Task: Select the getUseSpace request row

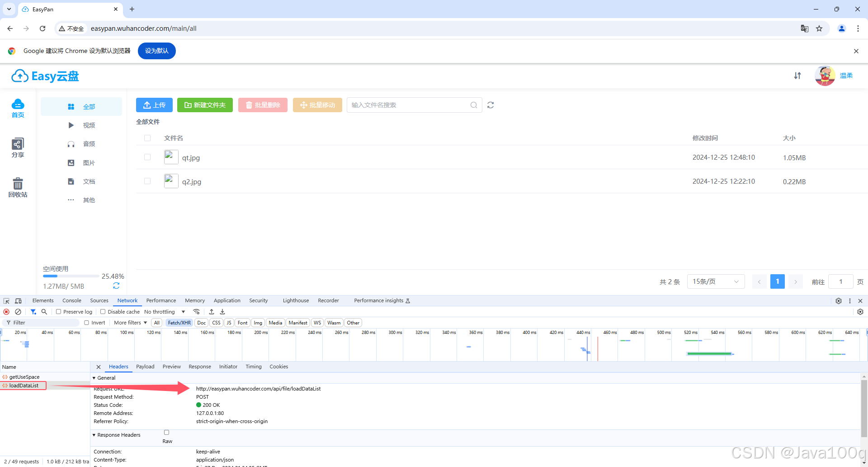Action: (45, 377)
